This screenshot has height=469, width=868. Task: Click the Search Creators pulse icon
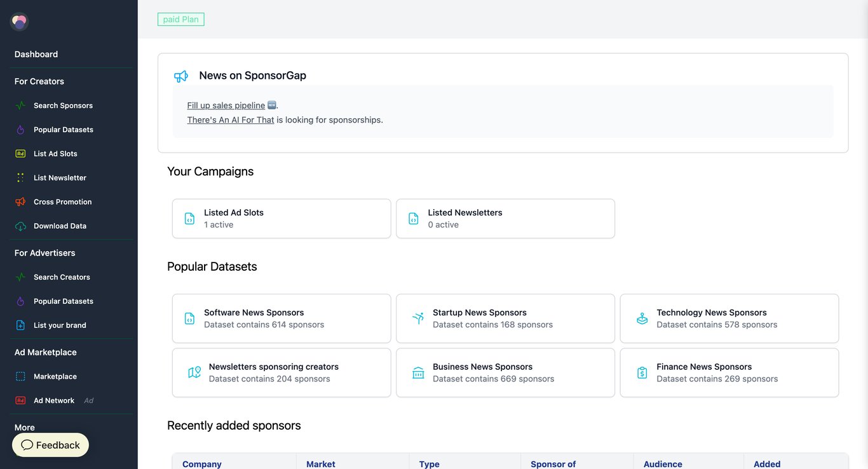[x=20, y=277]
